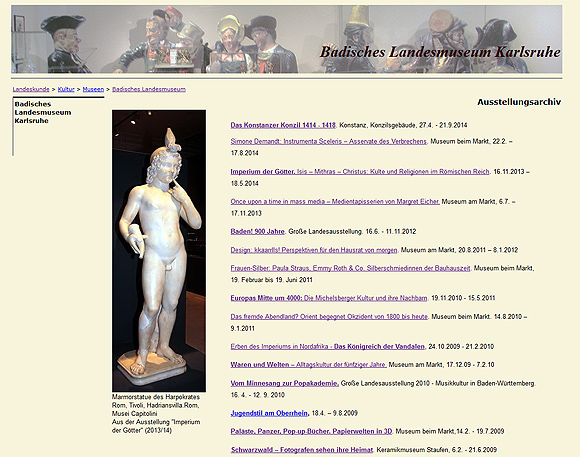Follow the Schwarzwald – Fotografen sehen ihre Heimat link
Screen dimensions: 580x457
pos(302,450)
